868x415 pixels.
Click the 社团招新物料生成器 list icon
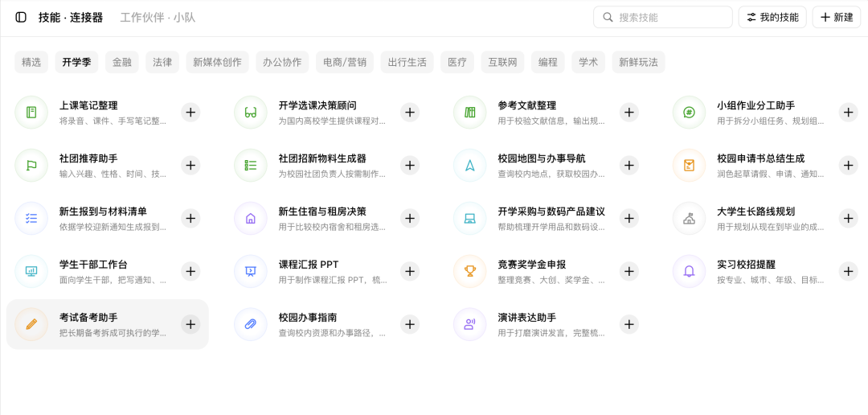tap(251, 165)
